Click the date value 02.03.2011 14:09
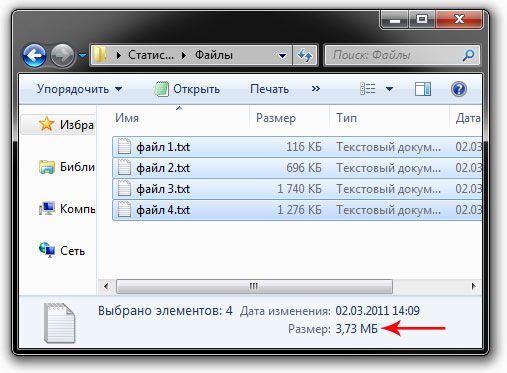Viewport: 507px width, 373px height. pos(377,311)
